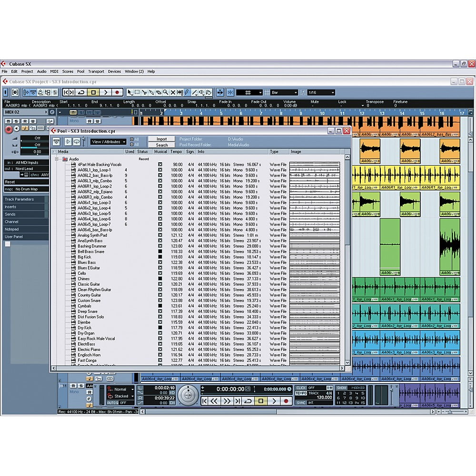Toggle Monitor speaker on MIDI 02
Image resolution: width=476 pixels, height=476 pixels.
(17, 129)
